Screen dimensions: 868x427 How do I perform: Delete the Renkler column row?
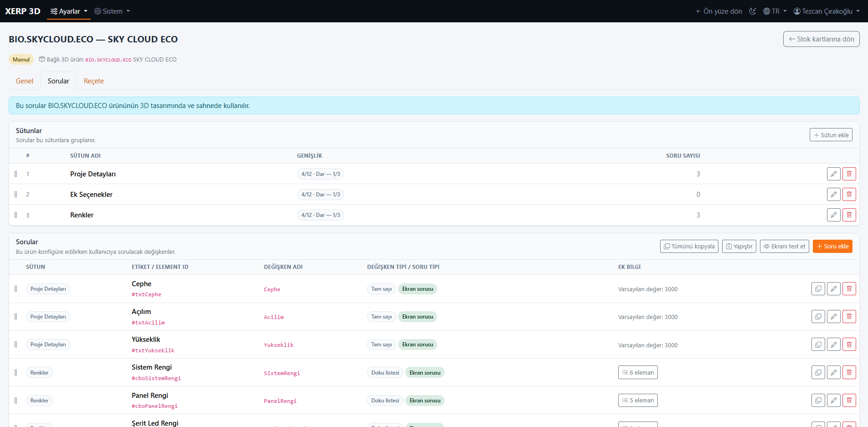tap(849, 215)
